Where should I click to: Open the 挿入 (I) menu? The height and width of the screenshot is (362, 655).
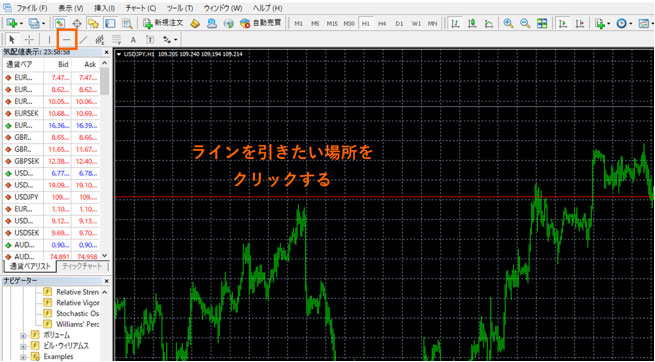pyautogui.click(x=104, y=8)
